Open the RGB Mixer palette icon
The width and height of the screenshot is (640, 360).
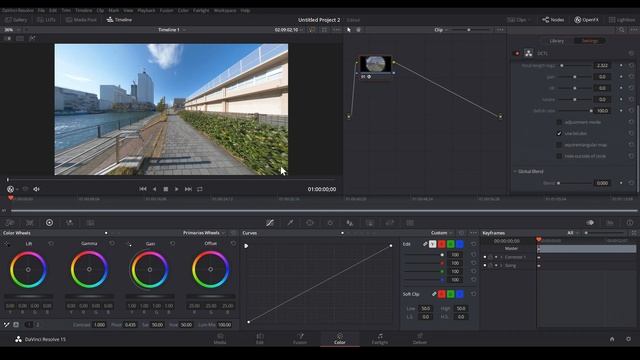tap(70, 222)
